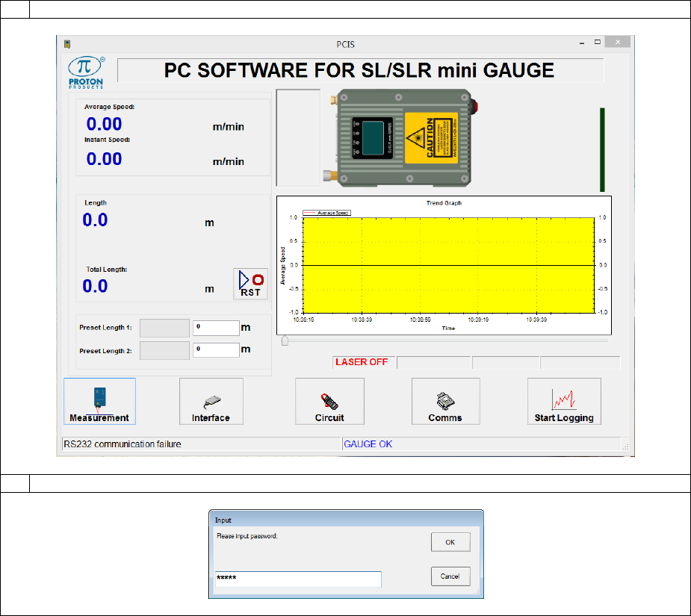
Task: Click the Trend Graph title
Action: 444,203
